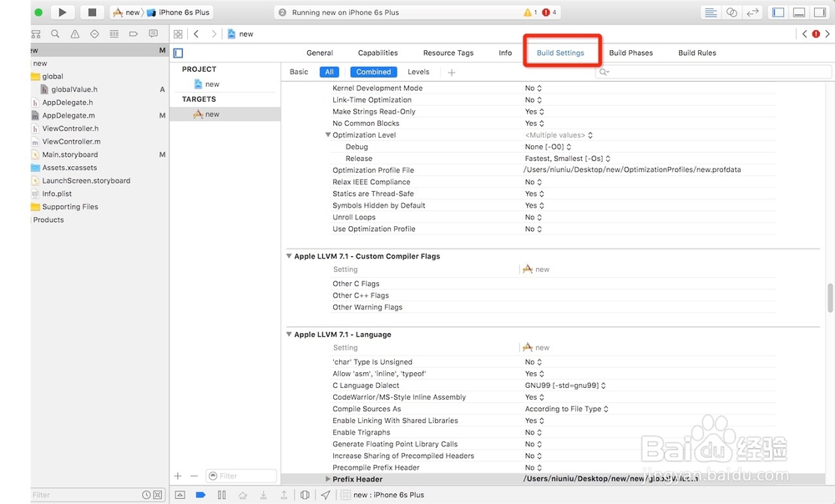Open the assistant editor view
The width and height of the screenshot is (835, 504).
731,13
